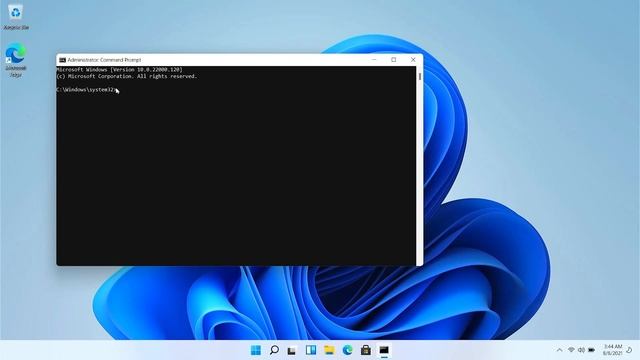Screen dimensions: 640x360
Task: Open the Microsoft Edge desktop shortcut
Action: coord(16,60)
